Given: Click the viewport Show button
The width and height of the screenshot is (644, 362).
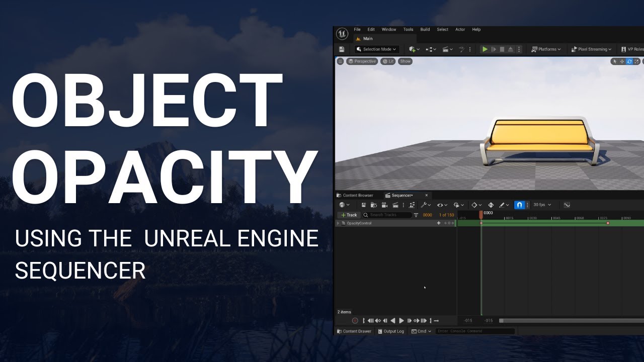Looking at the screenshot, I should click(x=405, y=61).
